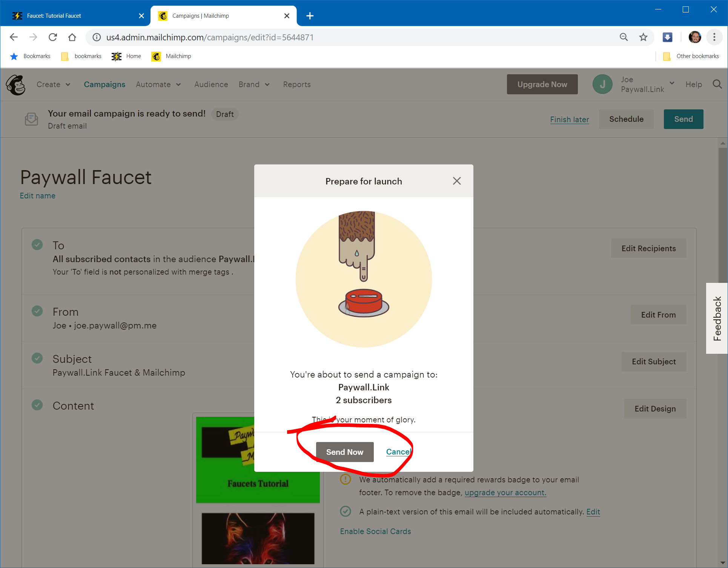
Task: Click the wolf image preview thumbnail
Action: point(258,539)
